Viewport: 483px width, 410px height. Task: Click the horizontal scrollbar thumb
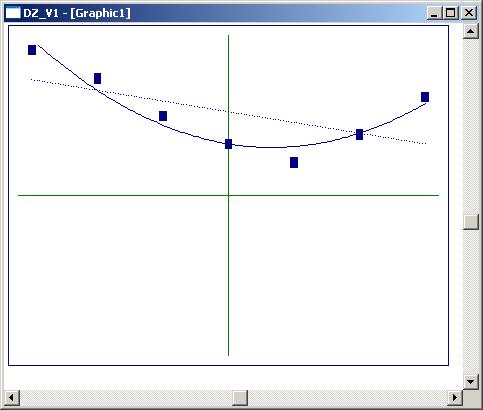pyautogui.click(x=240, y=397)
